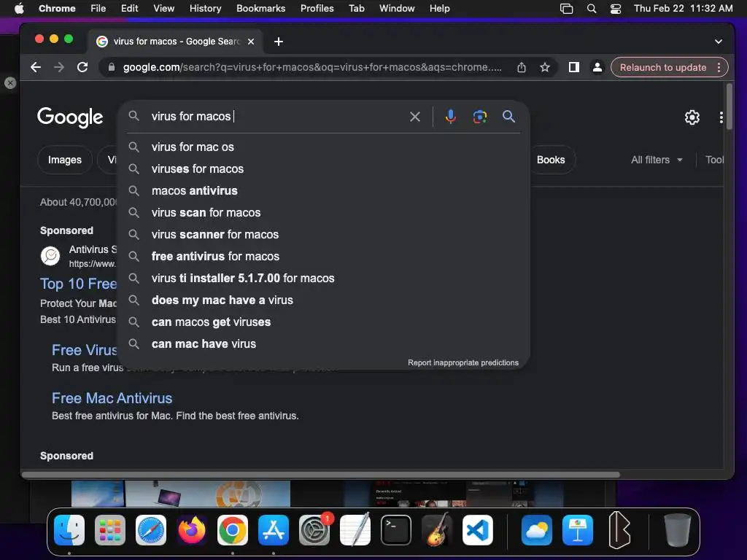Screen dimensions: 747x560
Task: Go forward using the browser forward arrow
Action: tap(59, 67)
